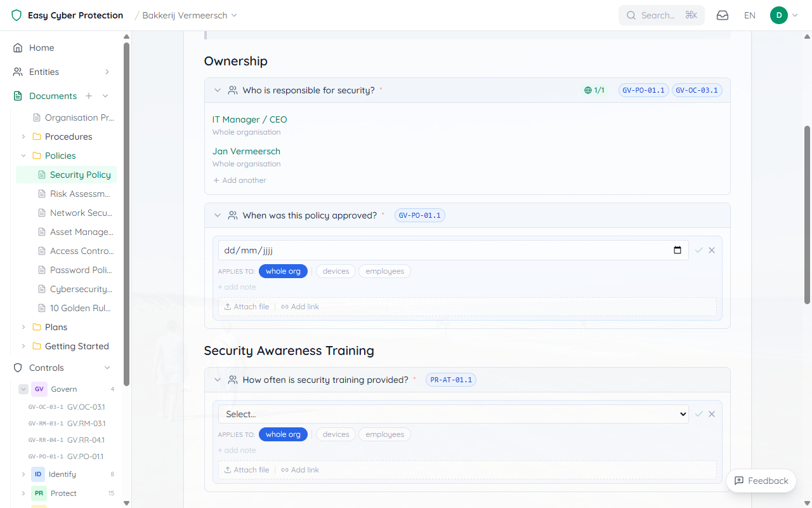Confirm the policy approval date with checkmark
812x508 pixels.
(x=699, y=250)
